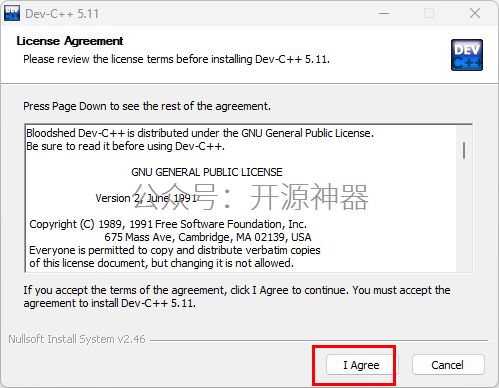Click the scrollbar track below the thumb
499x388 pixels.
click(x=464, y=215)
